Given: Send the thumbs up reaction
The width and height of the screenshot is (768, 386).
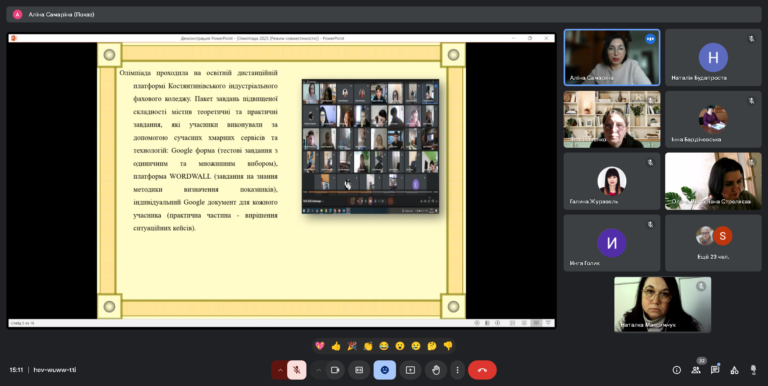Looking at the screenshot, I should click(336, 346).
